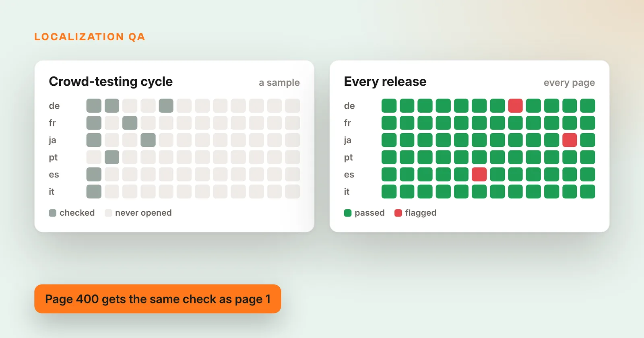Click the 'de' row label in Crowd-testing cycle
644x338 pixels.
(54, 106)
